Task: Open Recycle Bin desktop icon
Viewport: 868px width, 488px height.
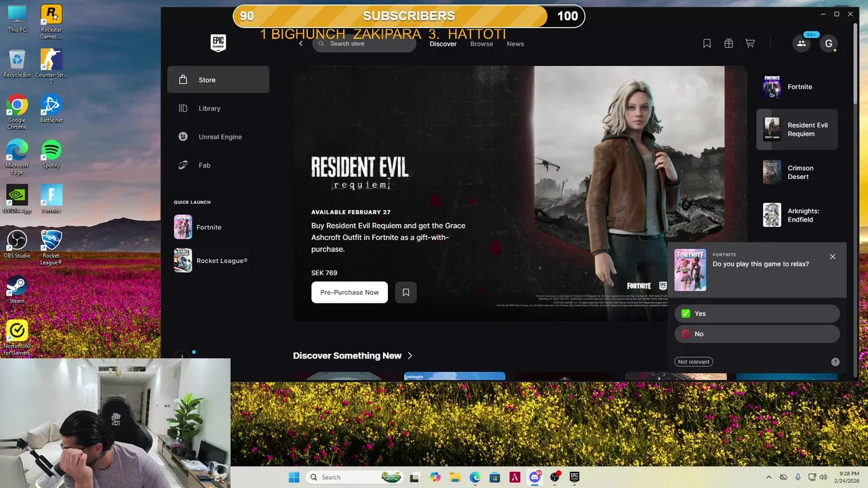Action: [x=17, y=63]
